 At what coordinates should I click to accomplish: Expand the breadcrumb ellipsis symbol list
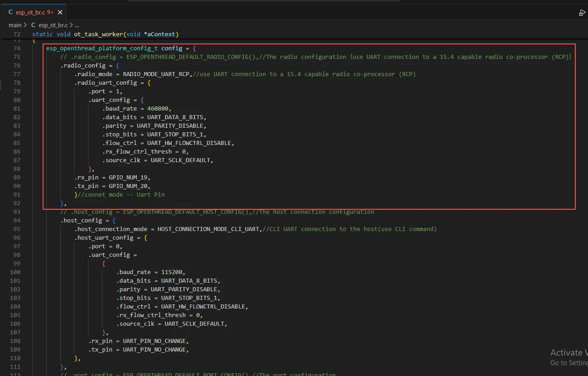coord(77,25)
